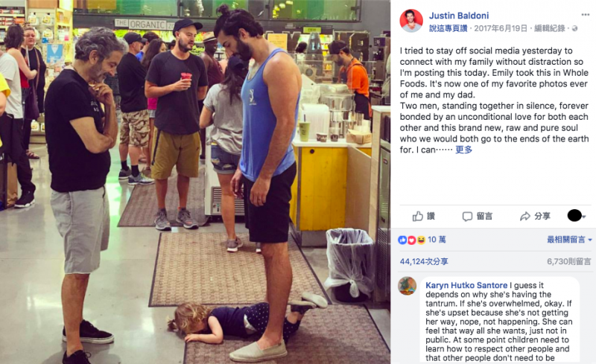Click the blue like reaction emoji
The width and height of the screenshot is (596, 364).
click(402, 240)
